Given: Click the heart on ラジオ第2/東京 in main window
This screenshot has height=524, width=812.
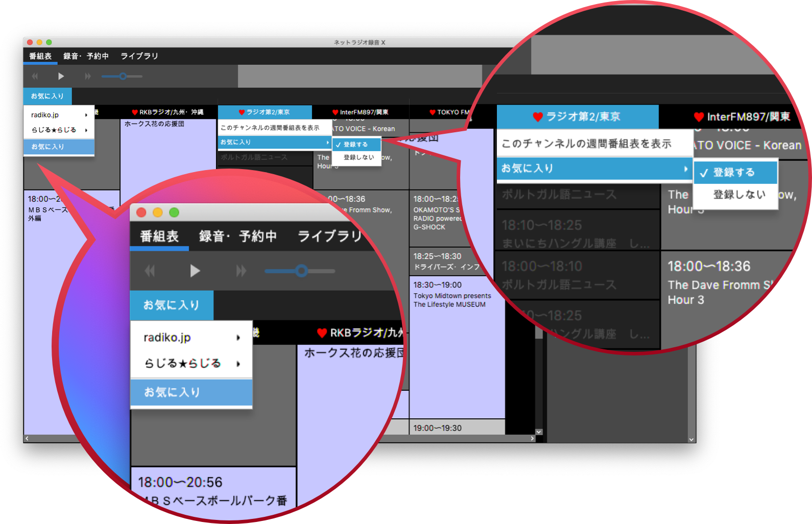Looking at the screenshot, I should click(x=242, y=112).
